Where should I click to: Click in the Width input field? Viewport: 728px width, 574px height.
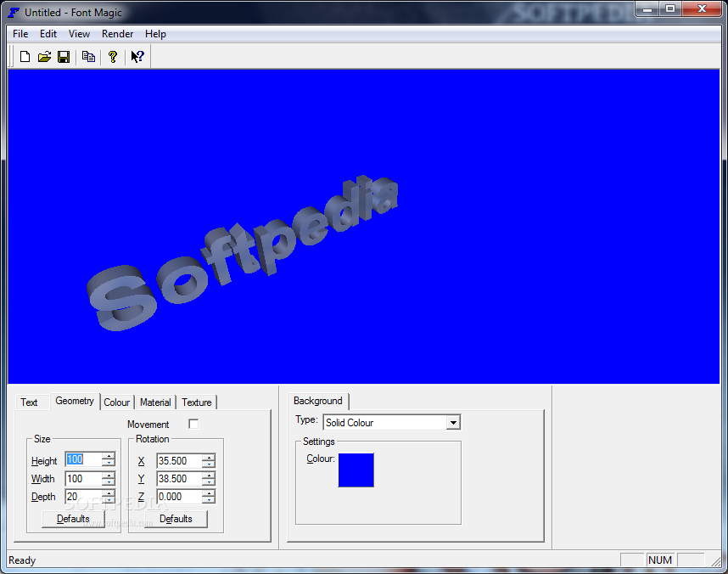tap(83, 479)
